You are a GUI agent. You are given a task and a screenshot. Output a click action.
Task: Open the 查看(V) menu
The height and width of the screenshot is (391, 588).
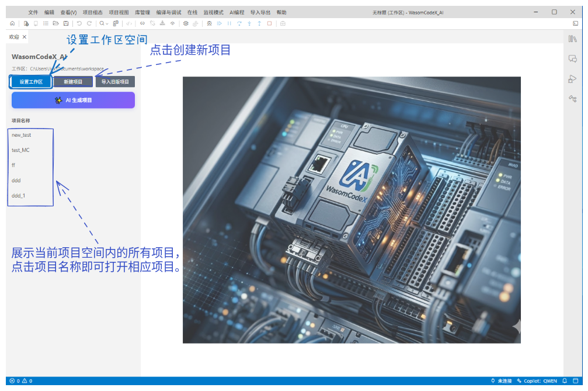[68, 12]
